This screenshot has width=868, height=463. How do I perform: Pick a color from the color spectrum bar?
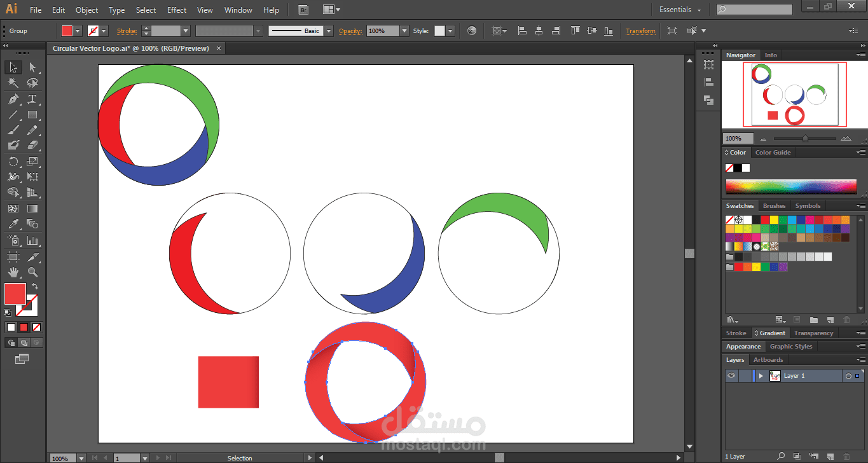click(791, 187)
